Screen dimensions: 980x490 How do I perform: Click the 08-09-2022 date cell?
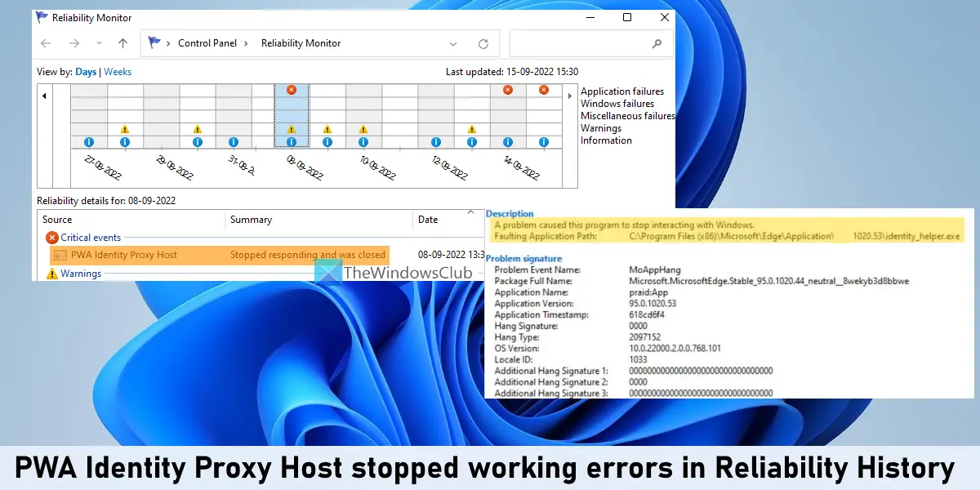[452, 255]
